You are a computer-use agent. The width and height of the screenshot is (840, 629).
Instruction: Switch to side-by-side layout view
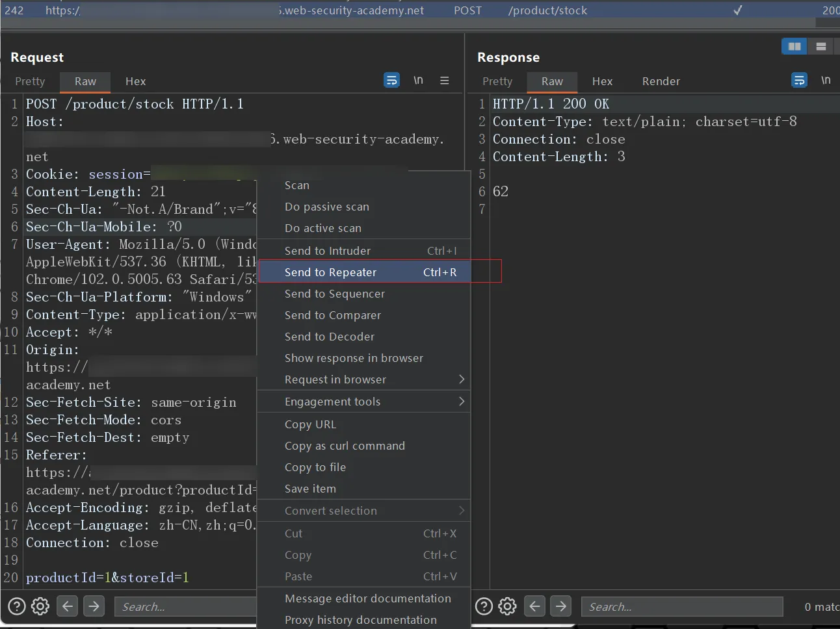794,47
